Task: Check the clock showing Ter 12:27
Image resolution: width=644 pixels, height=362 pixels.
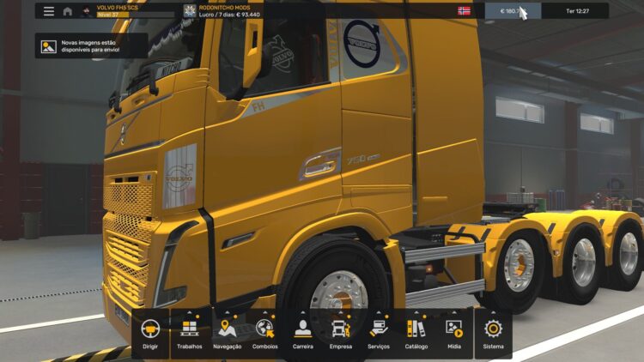Action: pyautogui.click(x=577, y=11)
